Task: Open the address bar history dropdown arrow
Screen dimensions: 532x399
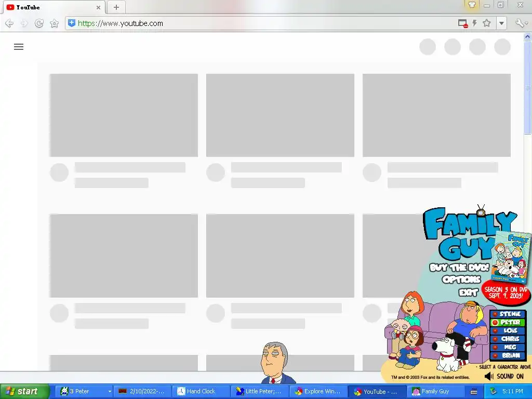Action: [501, 23]
